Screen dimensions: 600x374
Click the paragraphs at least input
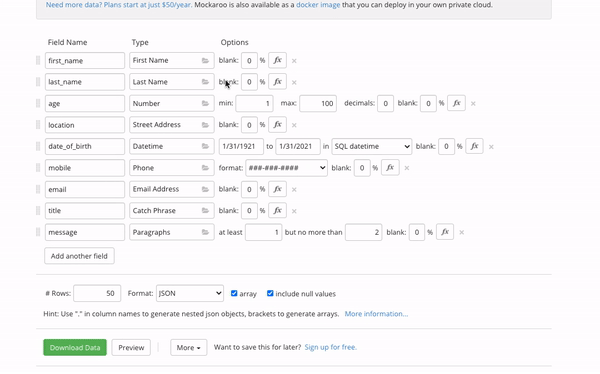point(264,232)
